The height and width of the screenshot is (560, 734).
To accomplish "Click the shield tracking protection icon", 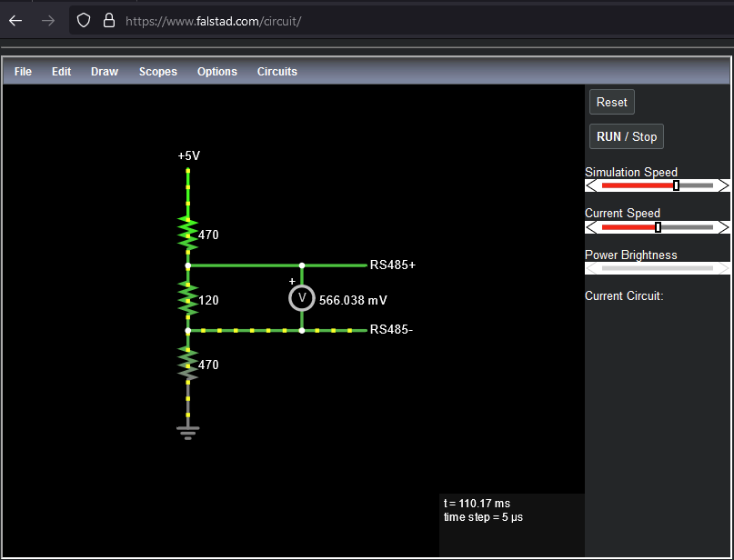I will (84, 20).
